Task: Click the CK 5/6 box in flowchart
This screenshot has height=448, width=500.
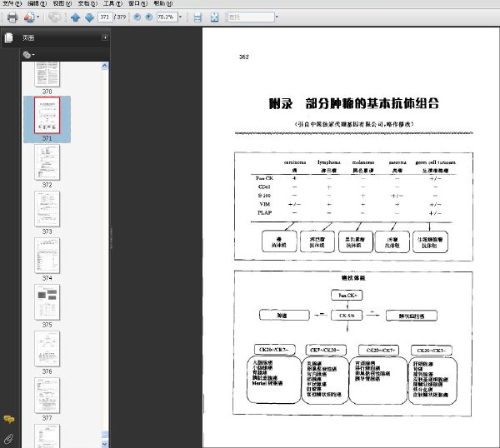Action: pos(347,316)
